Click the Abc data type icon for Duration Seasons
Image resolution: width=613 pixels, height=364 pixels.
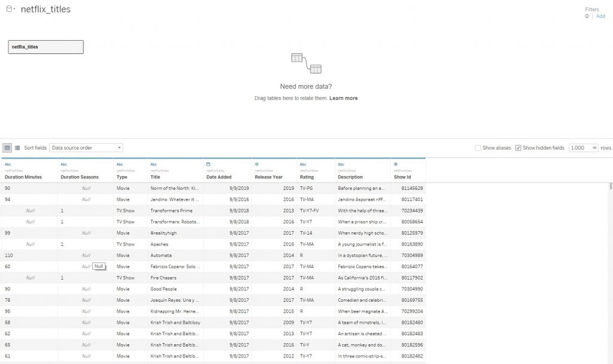(63, 164)
